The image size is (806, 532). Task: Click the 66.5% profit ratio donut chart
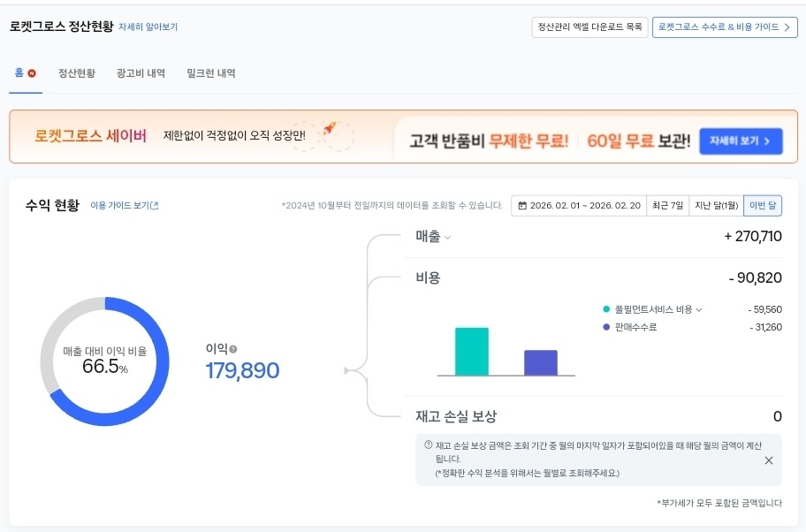point(105,361)
